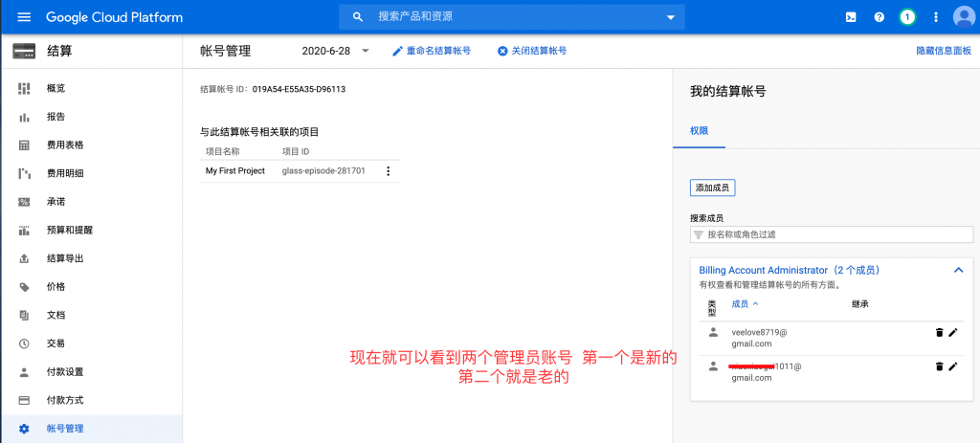
Task: Open the 2020-6-28 billing account dropdown
Action: pyautogui.click(x=336, y=52)
